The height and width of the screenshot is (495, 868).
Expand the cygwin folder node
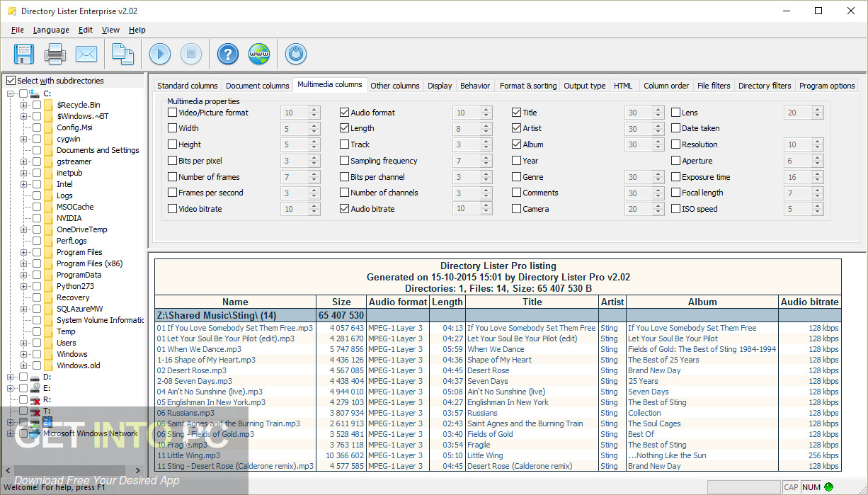(23, 139)
